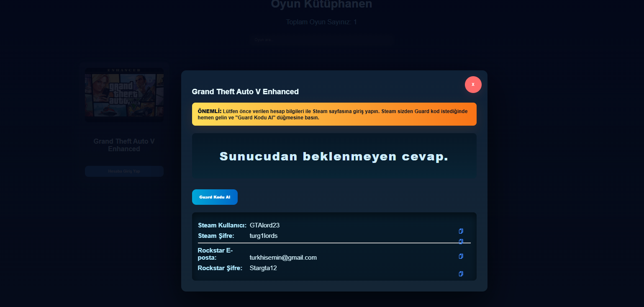Click the "Rockstar E-posta:" label

click(215, 254)
